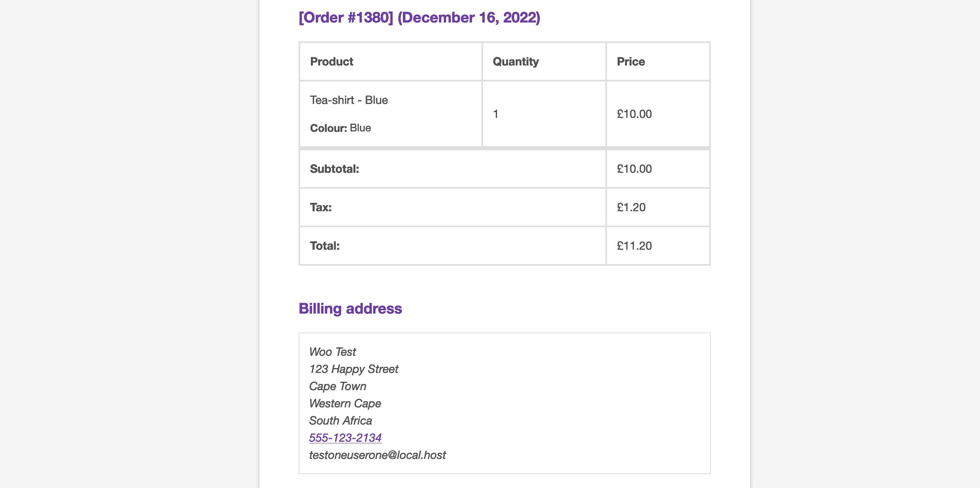Select the Tea-shirt - Blue product name
This screenshot has width=980, height=488.
tap(349, 100)
